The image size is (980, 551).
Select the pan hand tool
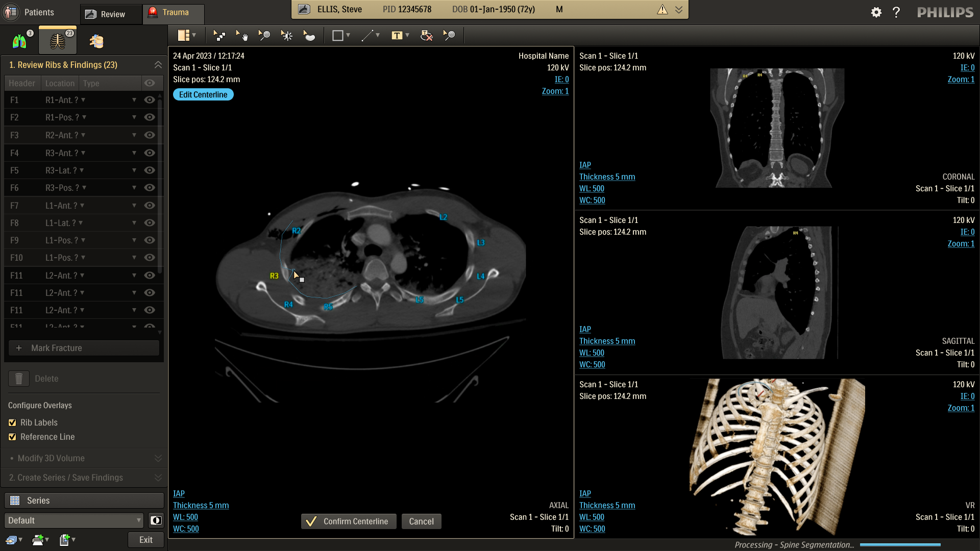tap(241, 36)
